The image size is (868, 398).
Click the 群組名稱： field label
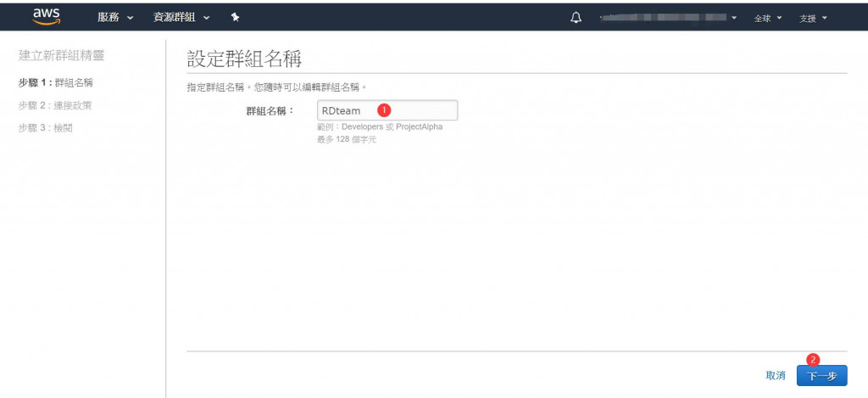270,110
